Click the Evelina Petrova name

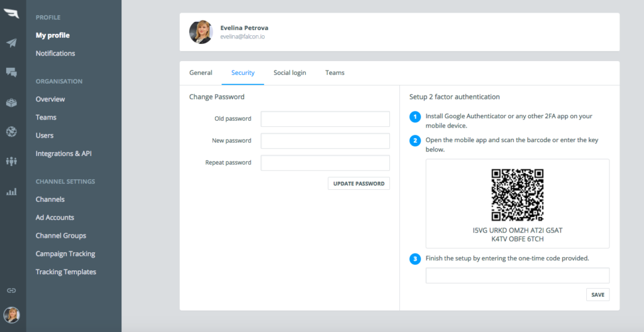pyautogui.click(x=245, y=28)
